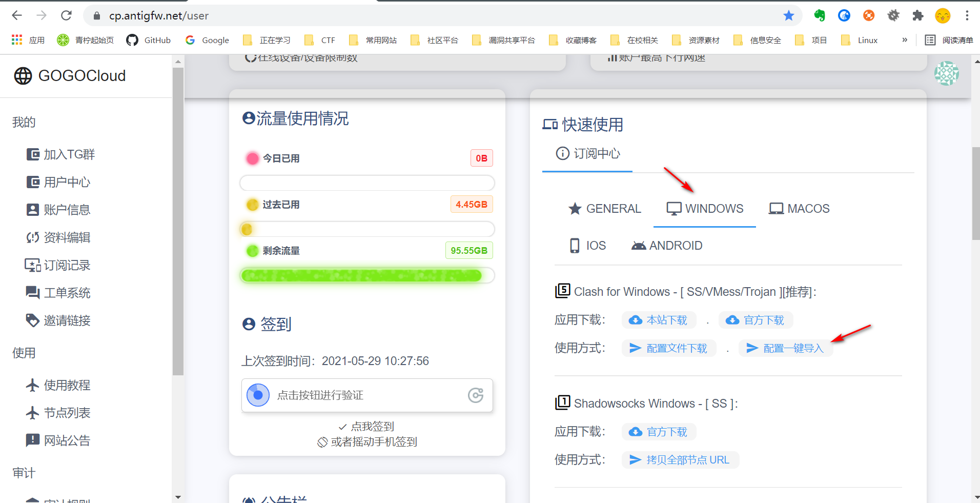Select the ANDROID tab
Image resolution: width=980 pixels, height=503 pixels.
click(x=667, y=246)
